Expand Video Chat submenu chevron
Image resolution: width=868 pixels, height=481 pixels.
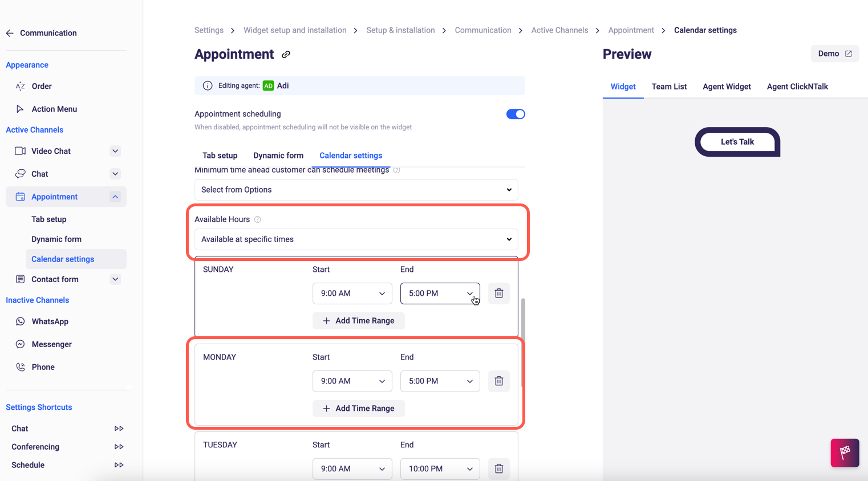pyautogui.click(x=115, y=151)
